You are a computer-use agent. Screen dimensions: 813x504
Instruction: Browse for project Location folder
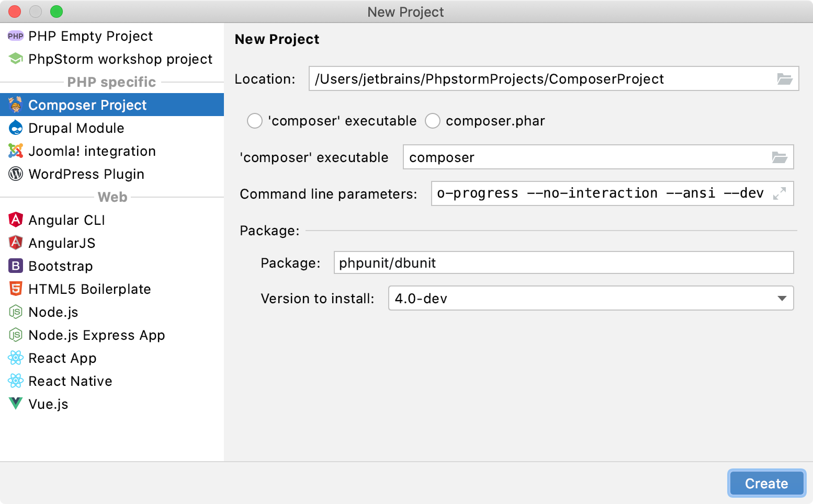tap(785, 79)
